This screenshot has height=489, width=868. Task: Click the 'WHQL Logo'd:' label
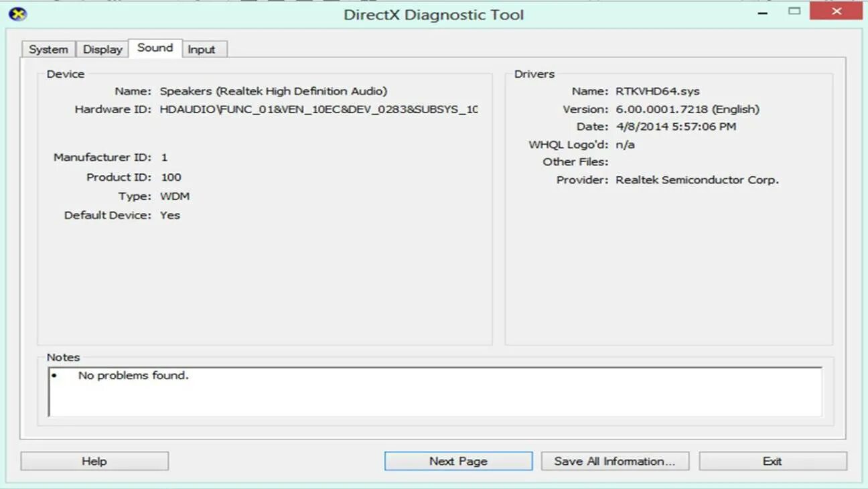coord(569,145)
